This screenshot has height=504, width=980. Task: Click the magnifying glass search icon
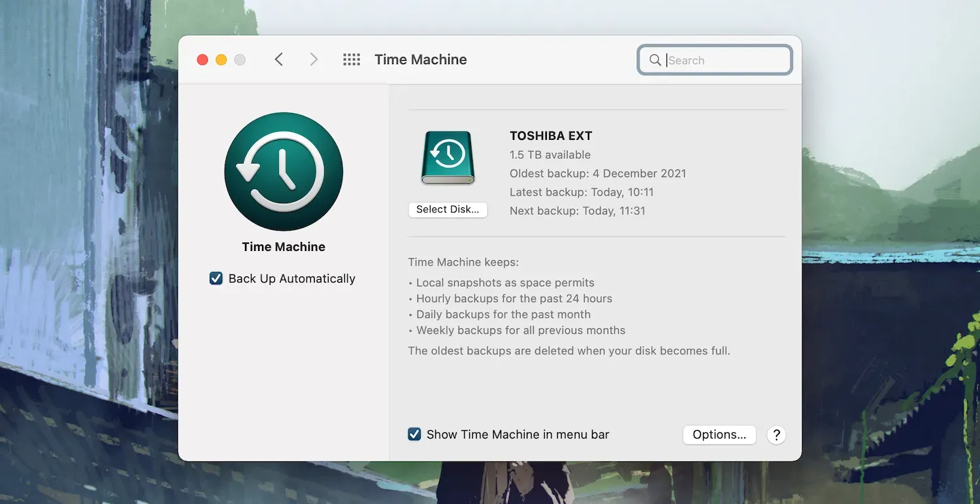click(x=655, y=60)
